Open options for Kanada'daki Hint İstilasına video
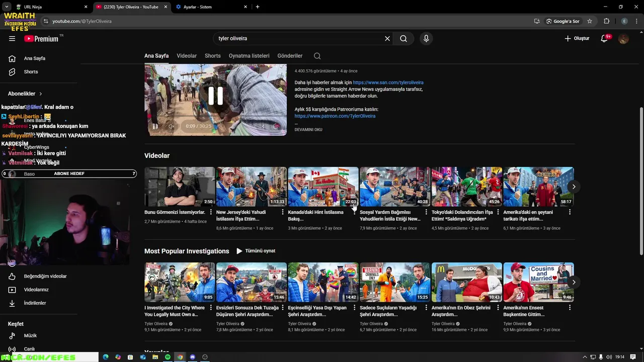Viewport: 644px width, 362px height. click(x=354, y=212)
